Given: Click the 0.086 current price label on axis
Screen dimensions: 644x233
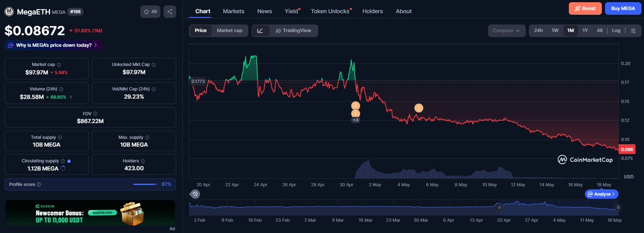Looking at the screenshot, I should coord(627,150).
